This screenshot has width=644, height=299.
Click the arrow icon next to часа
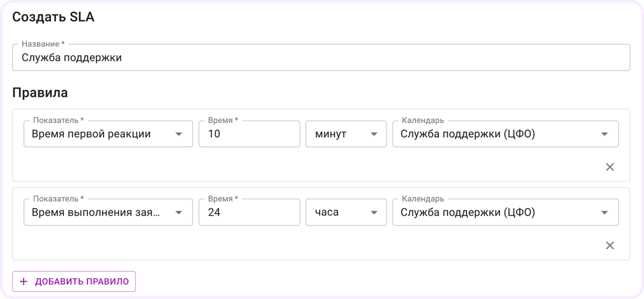click(374, 212)
